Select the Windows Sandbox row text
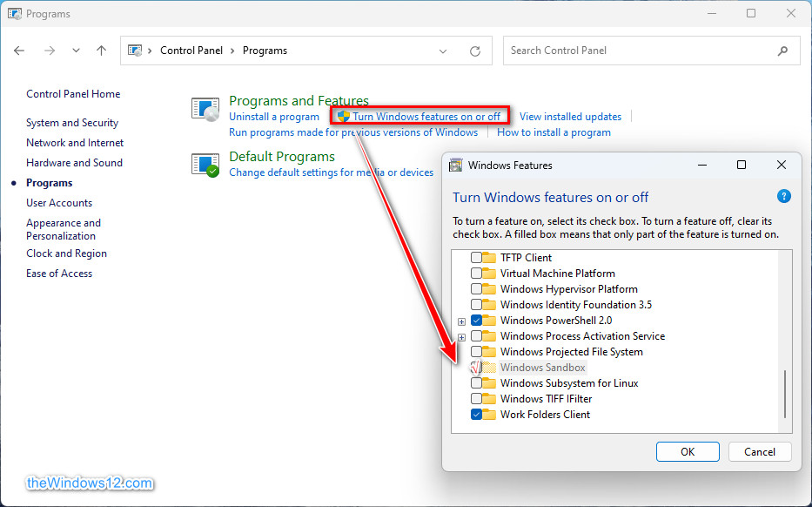The image size is (812, 507). (x=542, y=368)
